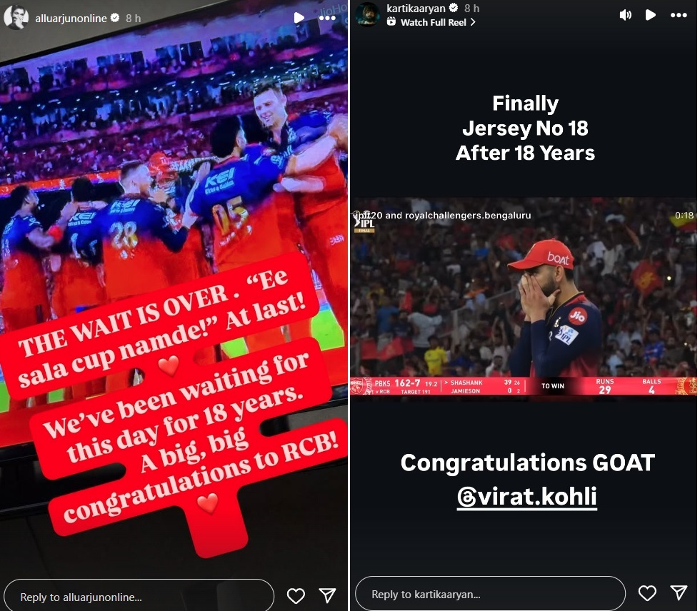
Task: Focus the Reply to alluarjunonline field
Action: (139, 597)
